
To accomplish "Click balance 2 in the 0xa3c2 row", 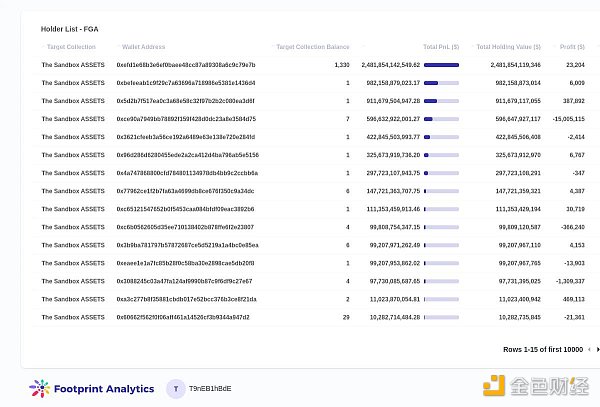I will pyautogui.click(x=347, y=299).
